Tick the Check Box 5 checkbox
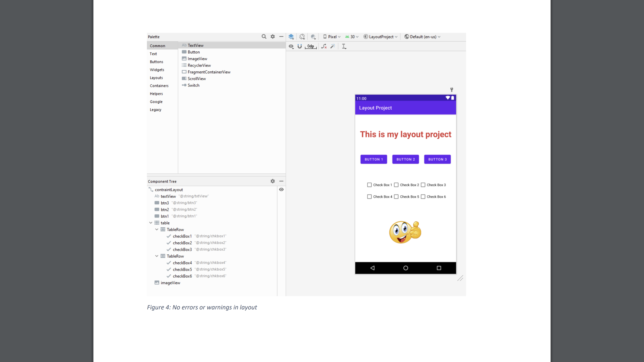This screenshot has height=362, width=644. (x=396, y=197)
